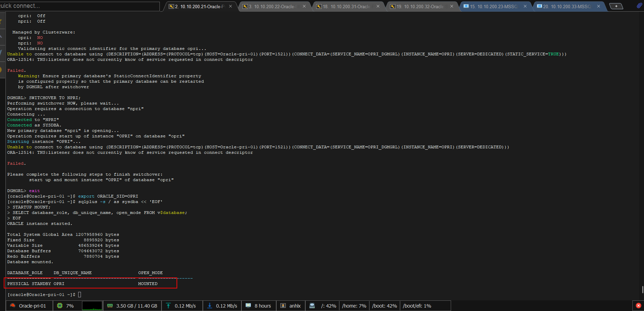644x311 pixels.
Task: Click the 3.50 GB / 11.40 GB memory reading
Action: click(137, 306)
